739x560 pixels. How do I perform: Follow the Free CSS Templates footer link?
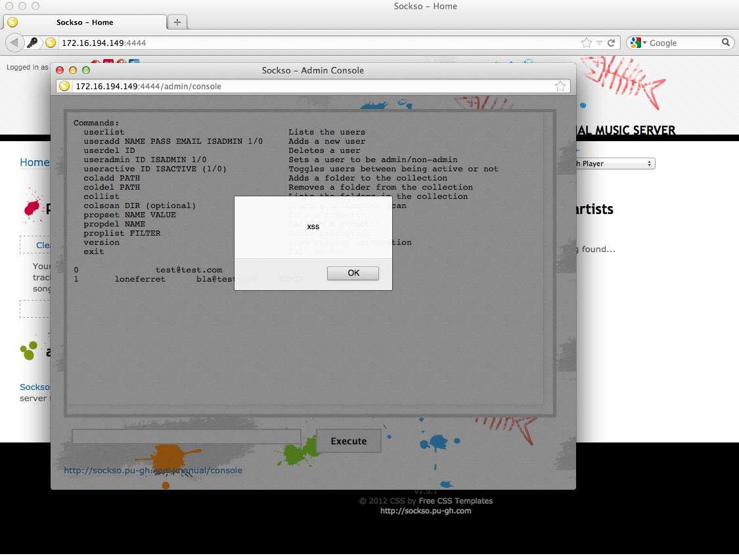click(x=455, y=501)
